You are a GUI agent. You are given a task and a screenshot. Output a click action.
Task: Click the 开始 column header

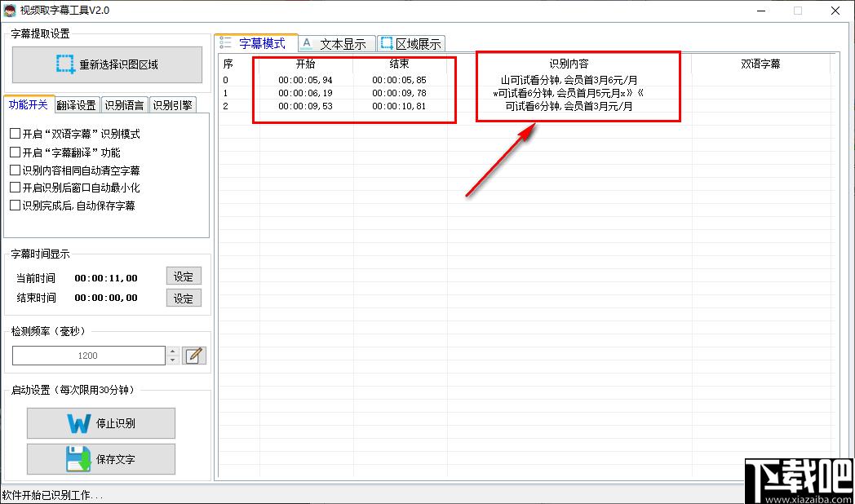click(x=305, y=64)
